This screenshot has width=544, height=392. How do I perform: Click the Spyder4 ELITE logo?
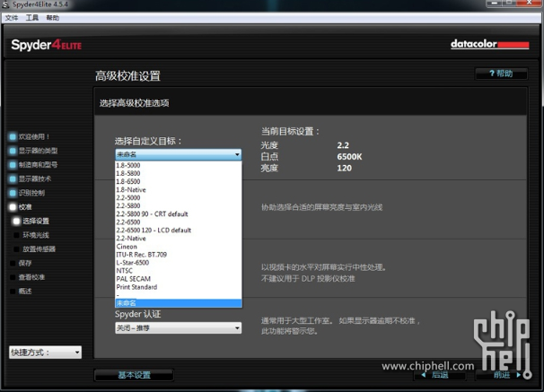coord(46,45)
